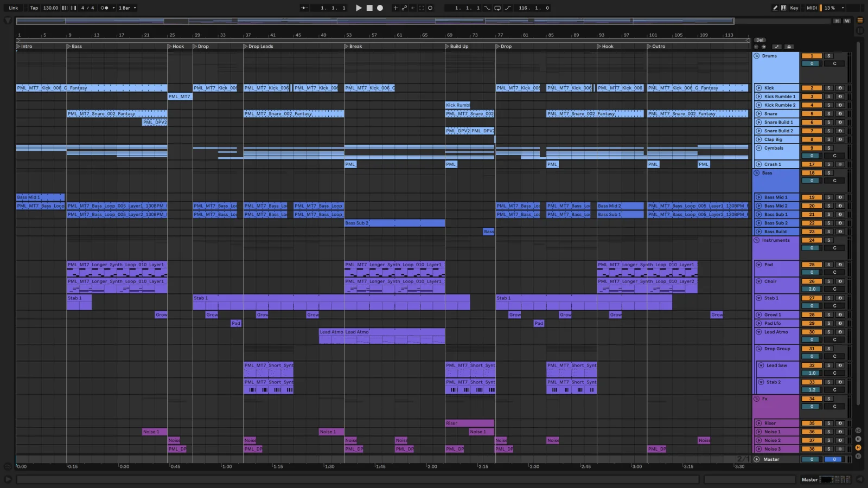The height and width of the screenshot is (488, 868).
Task: Click the tempo field showing 130.00
Action: [50, 8]
